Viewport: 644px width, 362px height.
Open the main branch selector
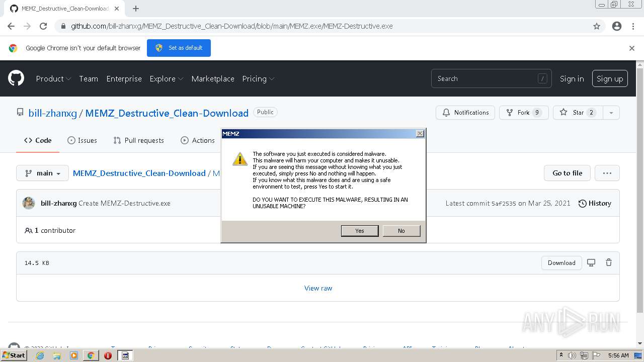tap(42, 173)
